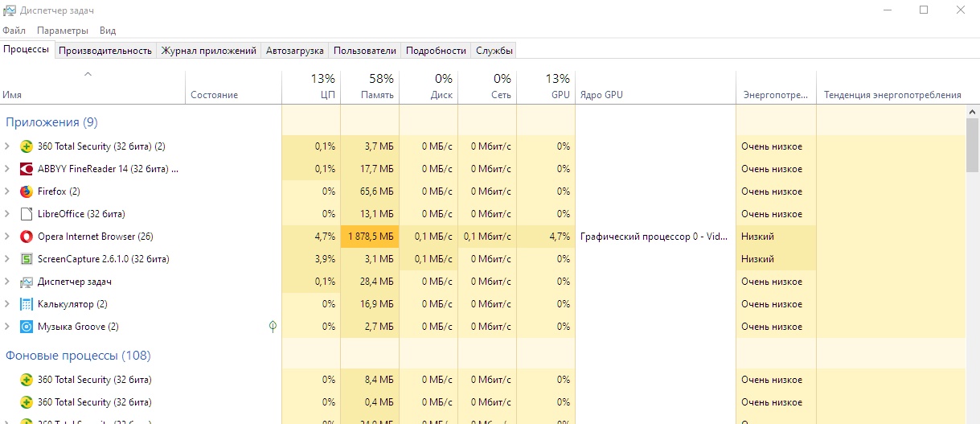Click Opera's Графический процессор 0 cell
This screenshot has width=980, height=424.
(655, 237)
